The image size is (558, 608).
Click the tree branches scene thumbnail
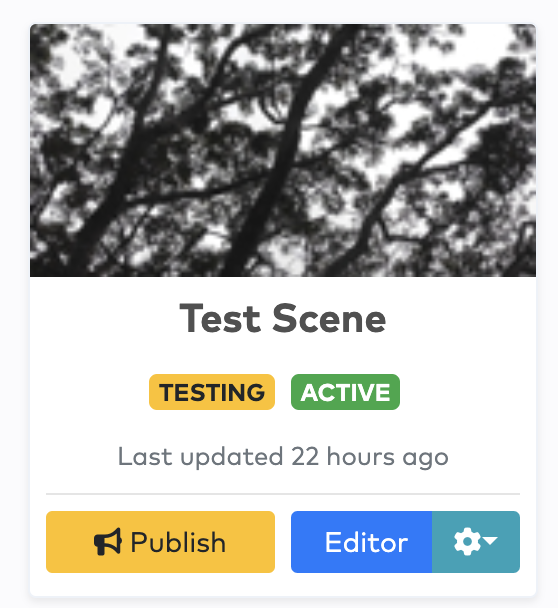[283, 150]
